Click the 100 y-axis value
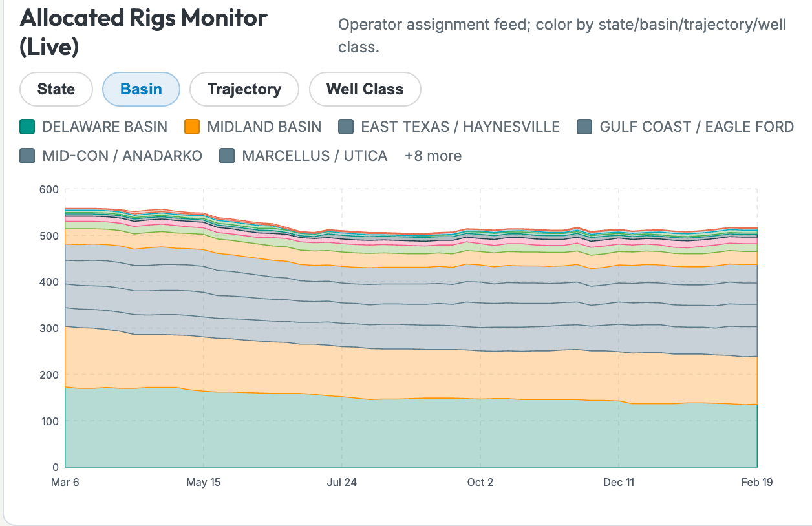 pyautogui.click(x=50, y=421)
